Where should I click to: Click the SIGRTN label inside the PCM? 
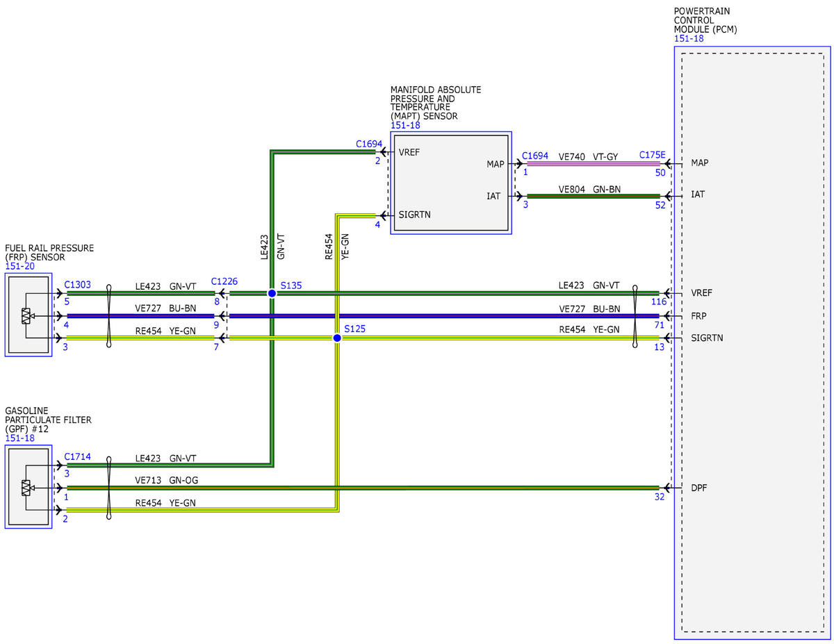coord(708,338)
